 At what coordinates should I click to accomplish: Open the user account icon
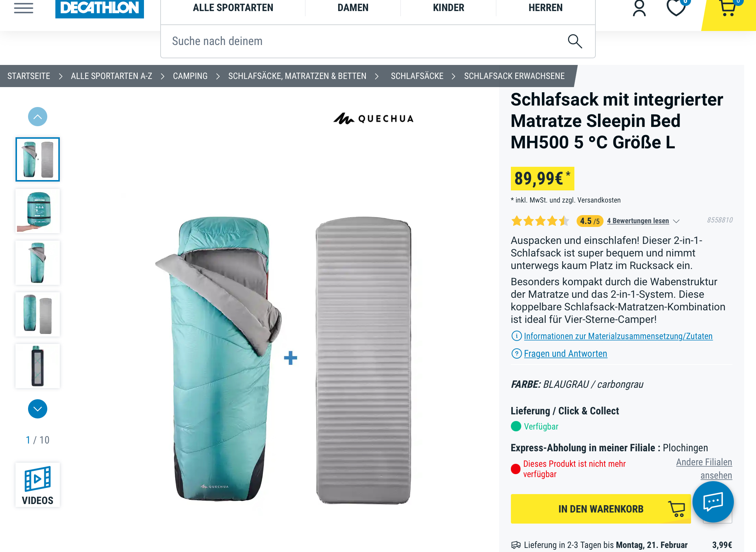point(639,8)
